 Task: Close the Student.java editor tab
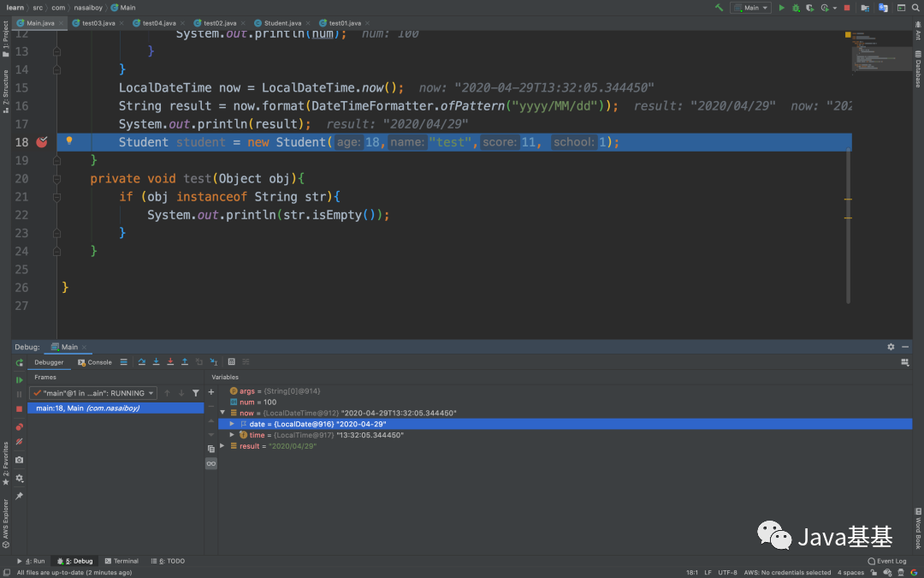click(x=308, y=24)
